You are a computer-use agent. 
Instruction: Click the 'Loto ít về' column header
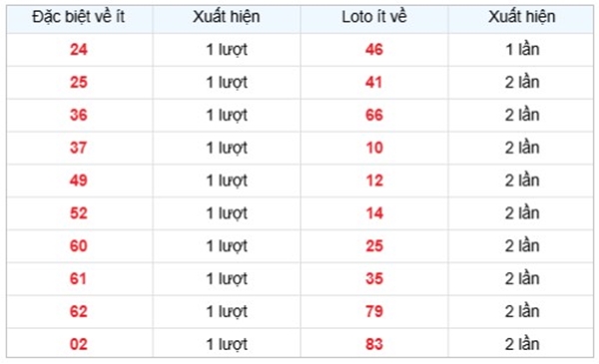click(x=374, y=17)
